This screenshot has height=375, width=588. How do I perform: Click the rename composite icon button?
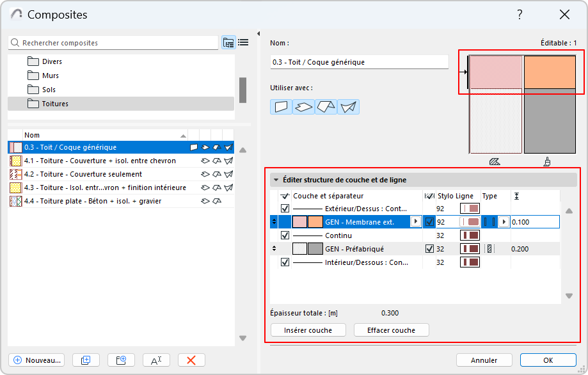pyautogui.click(x=156, y=360)
